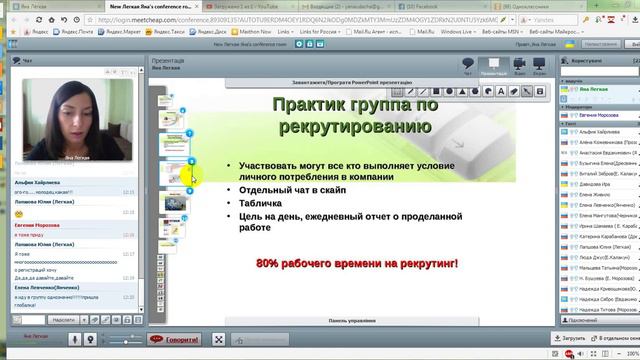Viewport: 640px width, 360px height.
Task: Open В отдельном окне separate window link
Action: (616, 338)
